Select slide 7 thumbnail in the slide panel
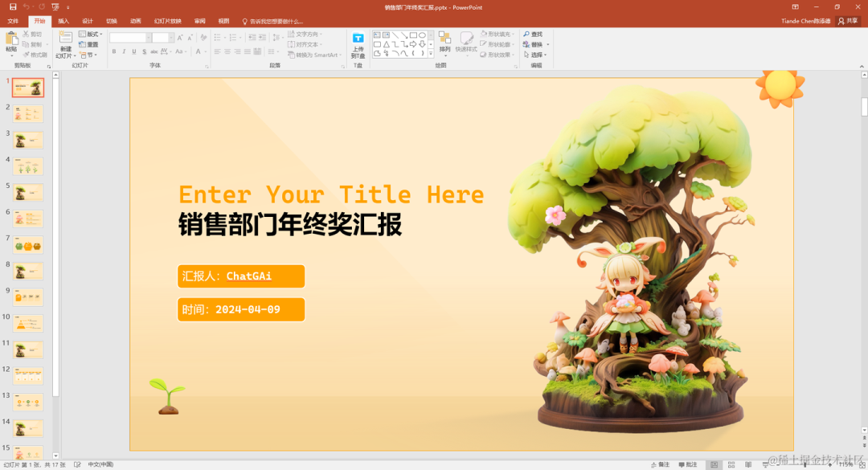Image resolution: width=868 pixels, height=470 pixels. click(28, 245)
